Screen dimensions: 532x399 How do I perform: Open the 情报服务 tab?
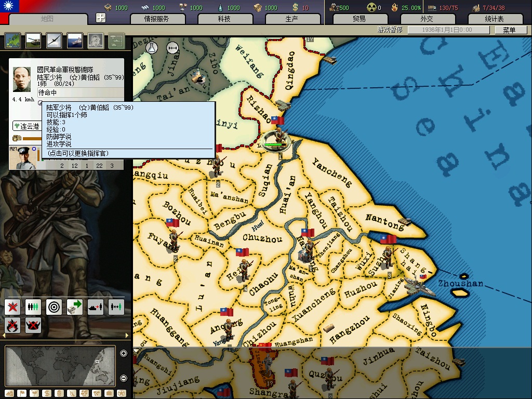(x=157, y=19)
